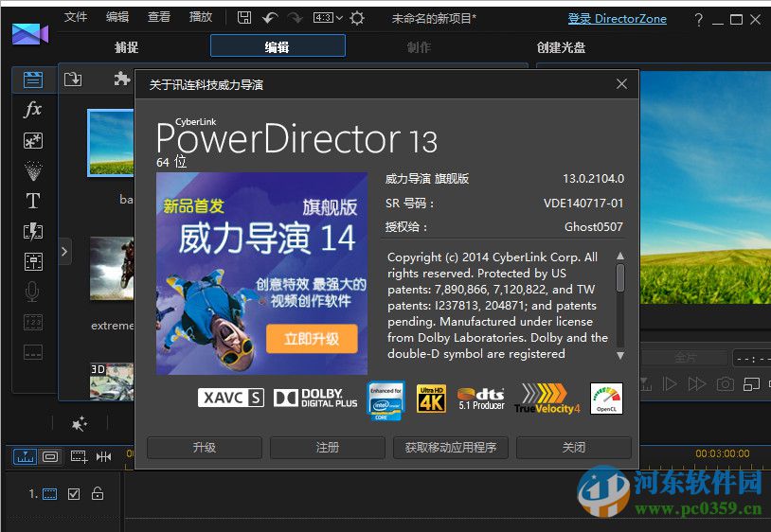Click the fit-timeline selection icon

click(x=79, y=457)
